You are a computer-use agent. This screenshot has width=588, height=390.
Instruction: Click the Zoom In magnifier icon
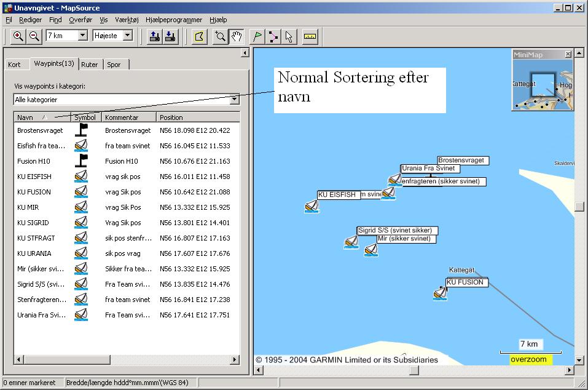coord(18,36)
